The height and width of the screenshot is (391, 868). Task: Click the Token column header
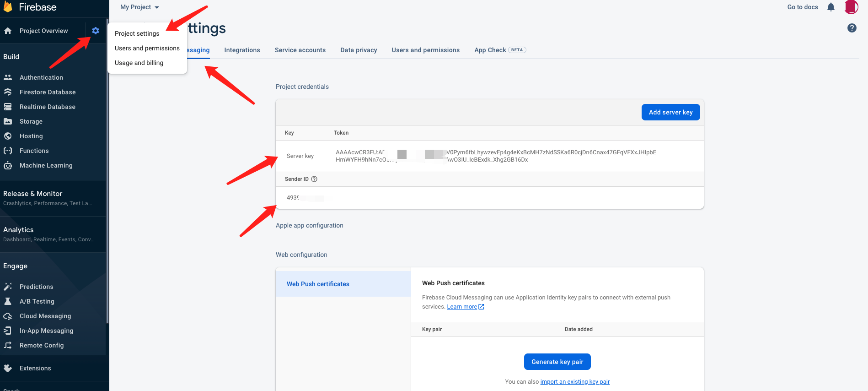tap(341, 133)
